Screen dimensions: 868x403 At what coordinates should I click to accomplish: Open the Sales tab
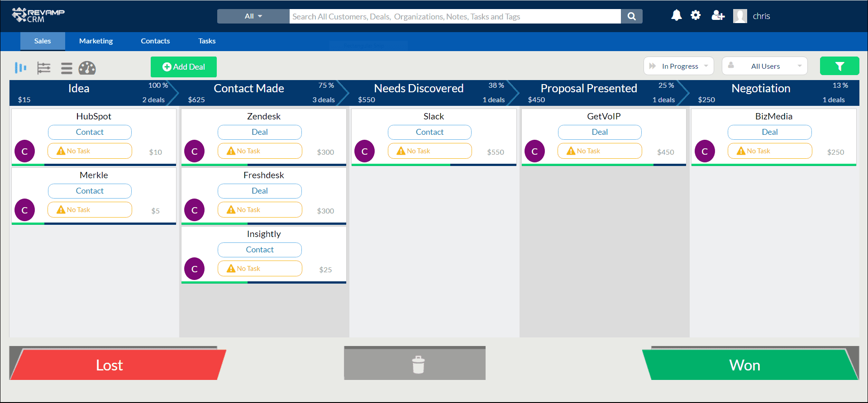43,41
